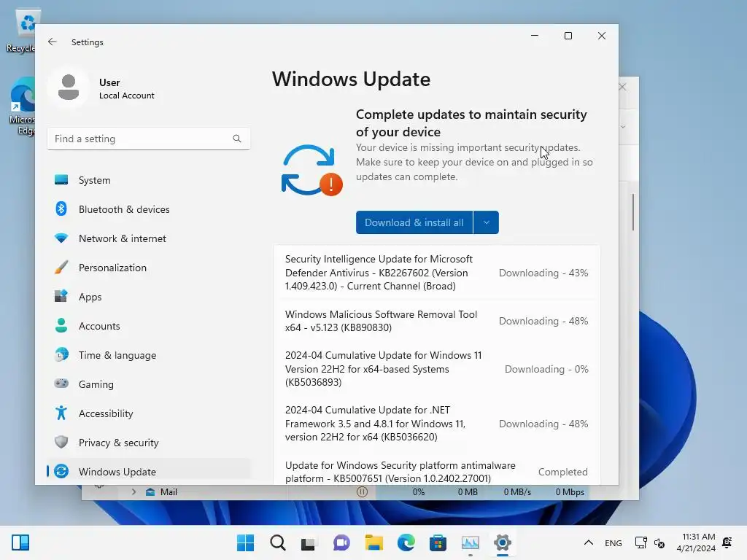Open the Start menu
Image resolution: width=747 pixels, height=560 pixels.
point(245,542)
